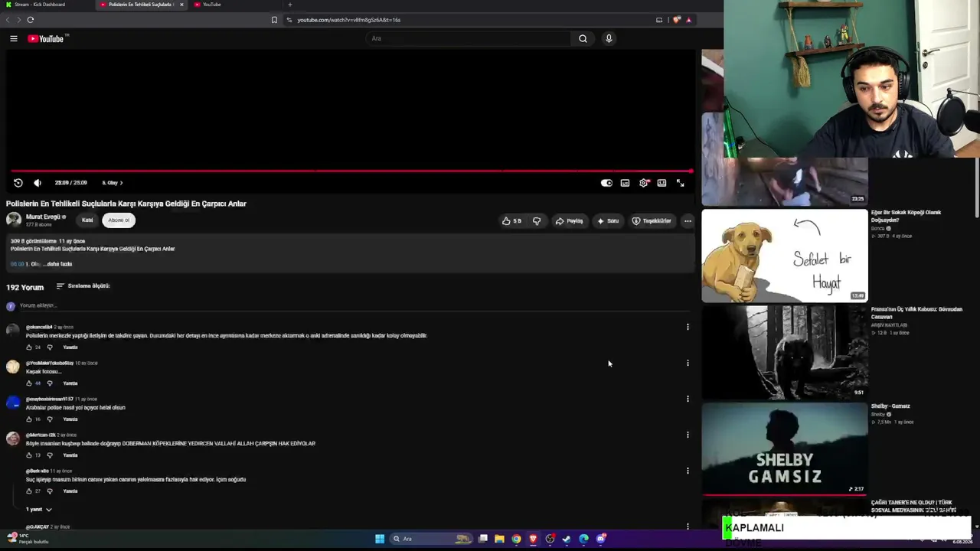Like the comment about 'merkezle yaptığı iletişim'
The width and height of the screenshot is (980, 551).
[x=29, y=347]
